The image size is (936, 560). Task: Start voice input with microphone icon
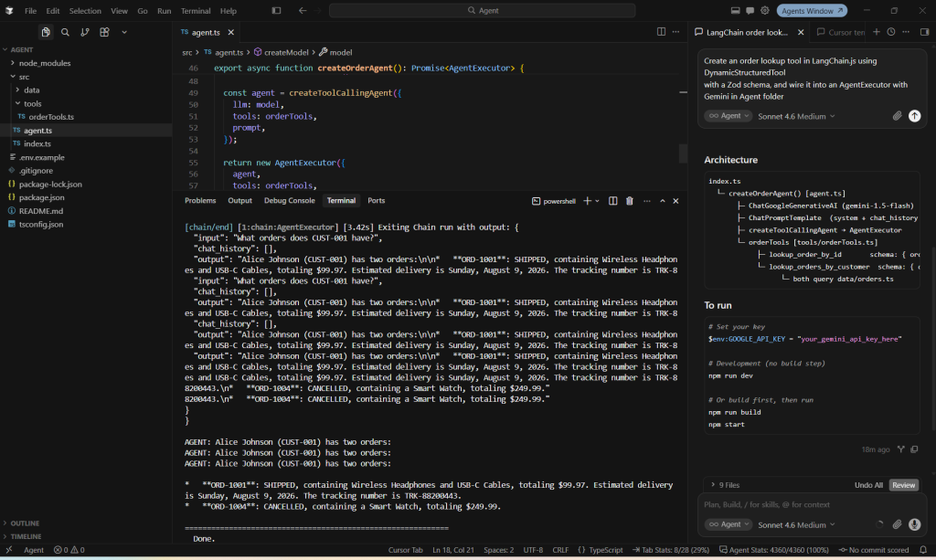[x=914, y=524]
